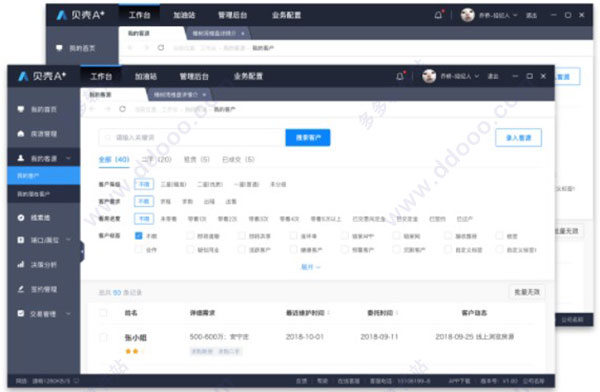Image resolution: width=600 pixels, height=392 pixels.
Task: Click the 贝壳A+ logo in front window
Action: coord(42,76)
